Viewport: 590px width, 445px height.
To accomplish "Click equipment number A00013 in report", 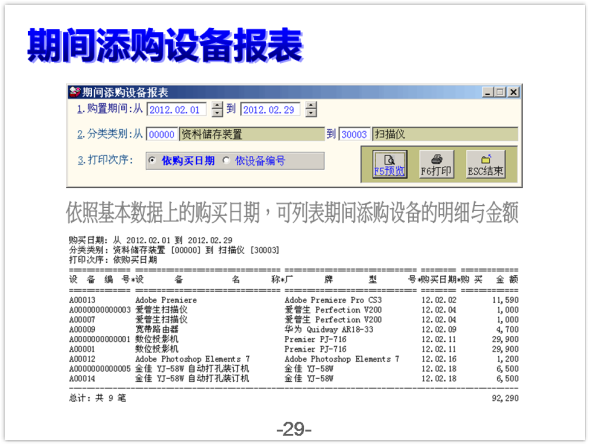I will pyautogui.click(x=82, y=300).
